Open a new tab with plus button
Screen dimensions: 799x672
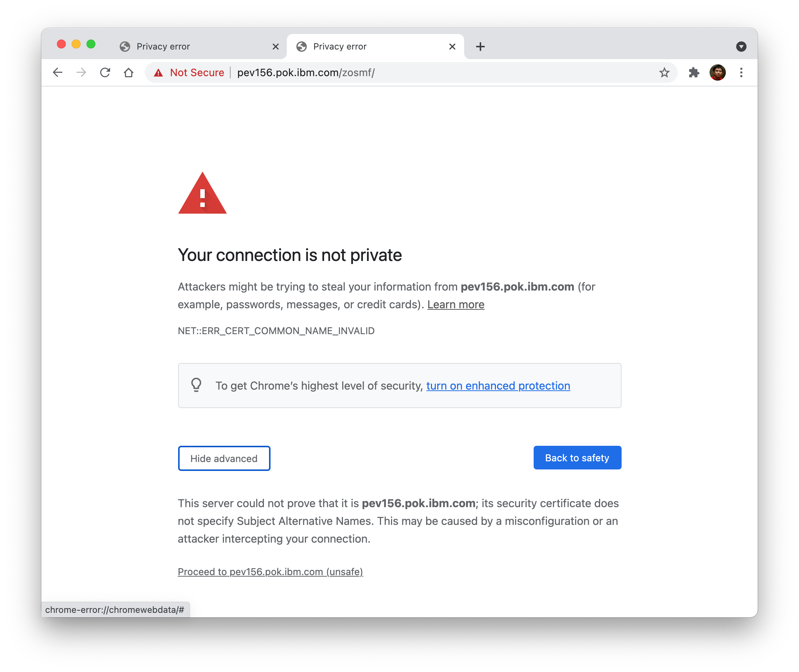tap(480, 47)
